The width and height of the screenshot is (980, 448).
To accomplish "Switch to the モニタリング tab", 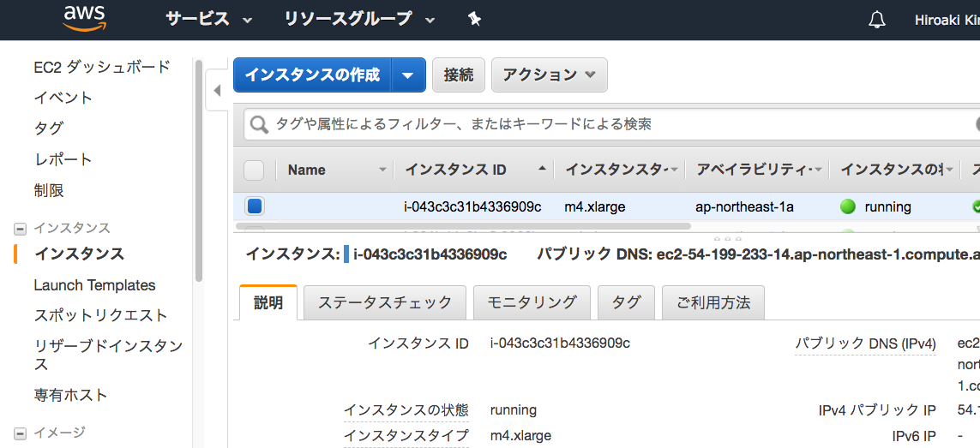I will tap(532, 303).
